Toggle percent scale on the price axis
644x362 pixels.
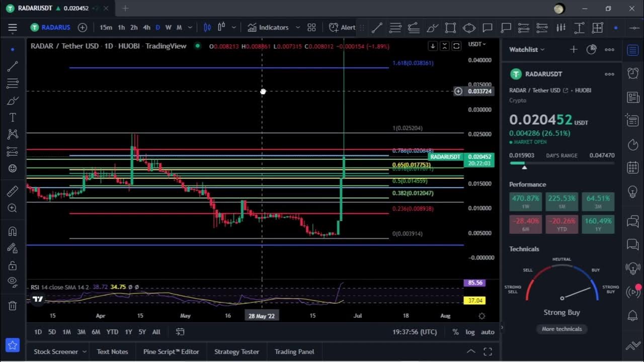pyautogui.click(x=455, y=332)
